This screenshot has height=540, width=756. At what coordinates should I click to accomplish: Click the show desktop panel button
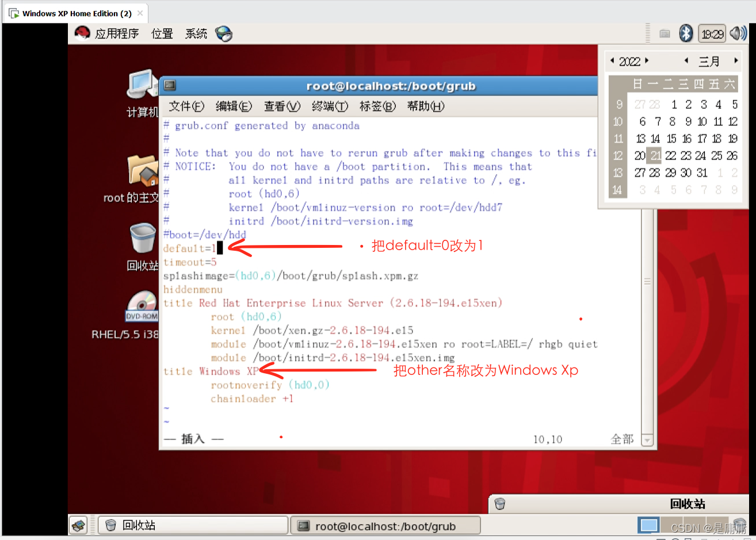pyautogui.click(x=79, y=525)
